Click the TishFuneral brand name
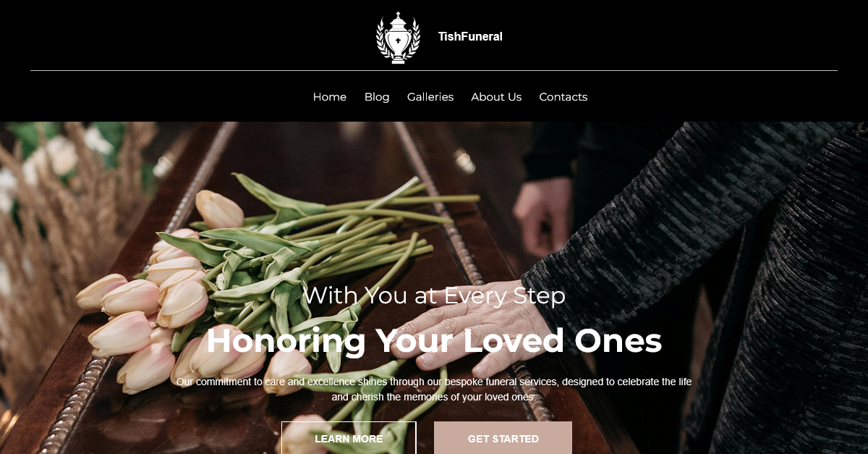This screenshot has width=868, height=454. point(470,36)
